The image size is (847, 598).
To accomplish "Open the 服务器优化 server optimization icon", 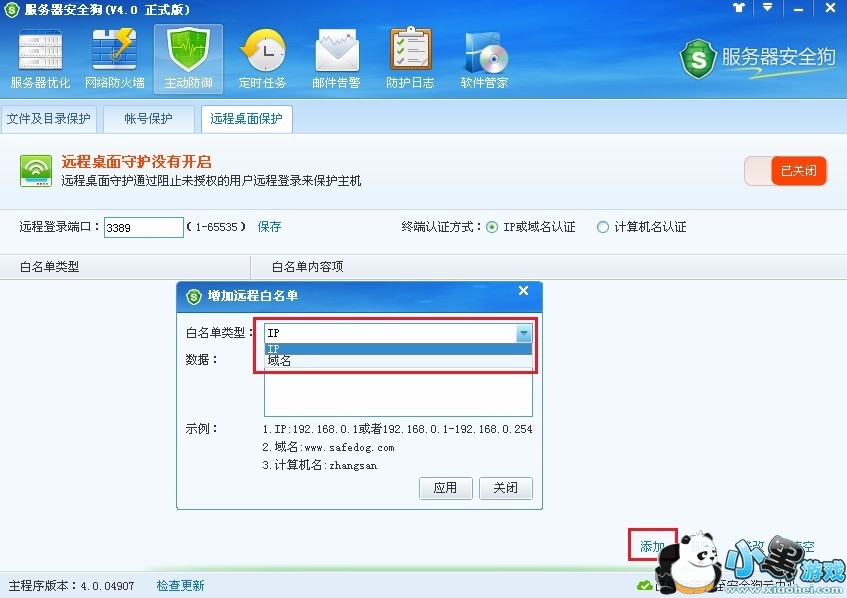I will tap(41, 59).
